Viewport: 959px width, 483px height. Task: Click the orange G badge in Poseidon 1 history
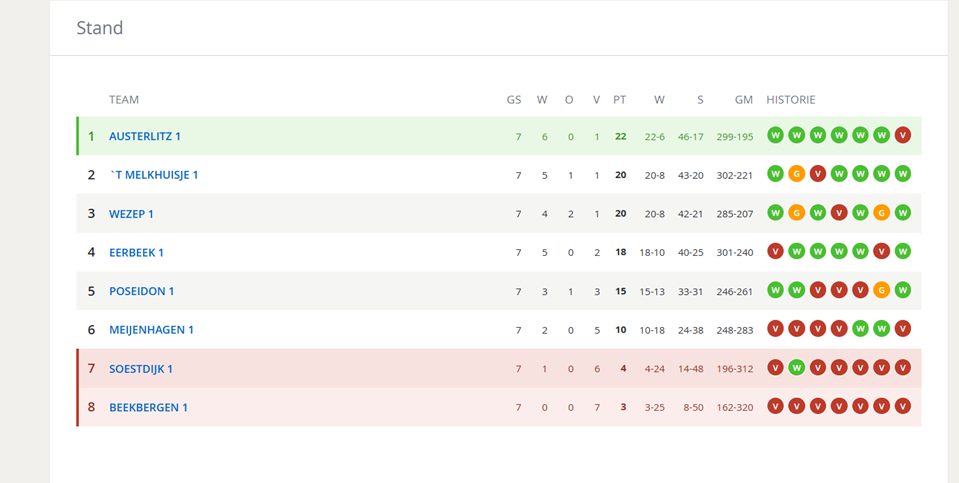pos(881,290)
